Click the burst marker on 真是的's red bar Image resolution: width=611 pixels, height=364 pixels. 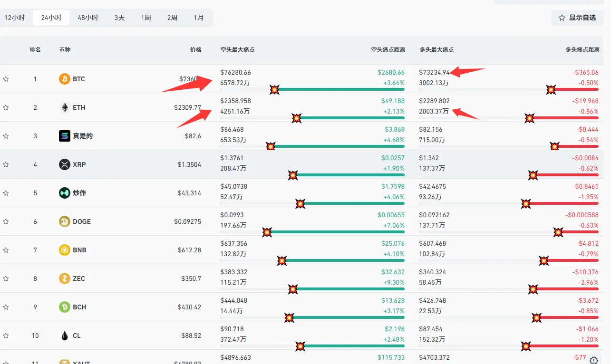coord(554,146)
